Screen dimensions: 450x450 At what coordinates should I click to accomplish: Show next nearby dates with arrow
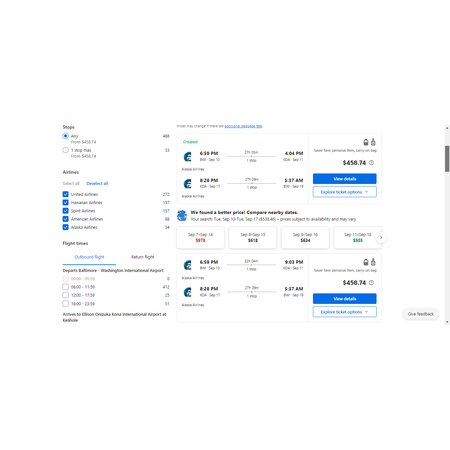click(x=381, y=237)
